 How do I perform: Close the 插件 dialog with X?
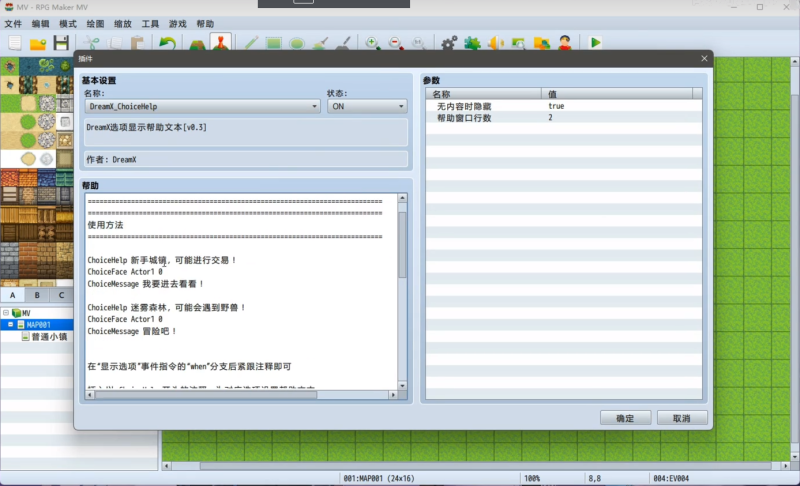[704, 59]
